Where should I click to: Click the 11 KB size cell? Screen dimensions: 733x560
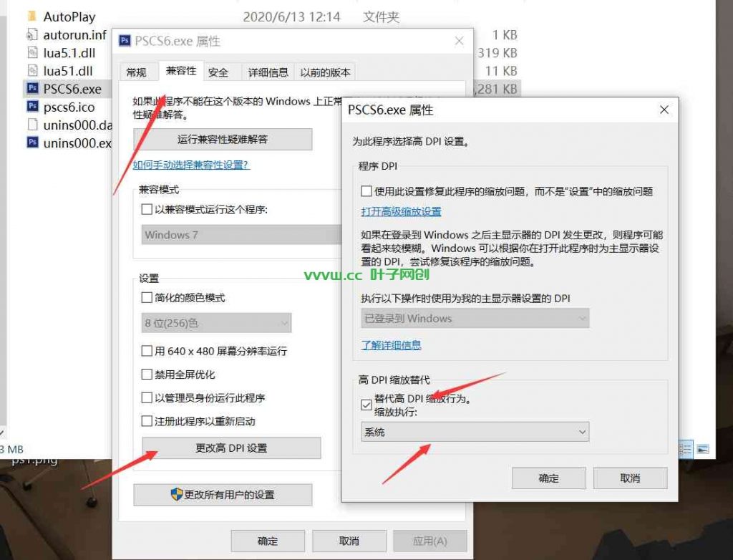point(500,71)
